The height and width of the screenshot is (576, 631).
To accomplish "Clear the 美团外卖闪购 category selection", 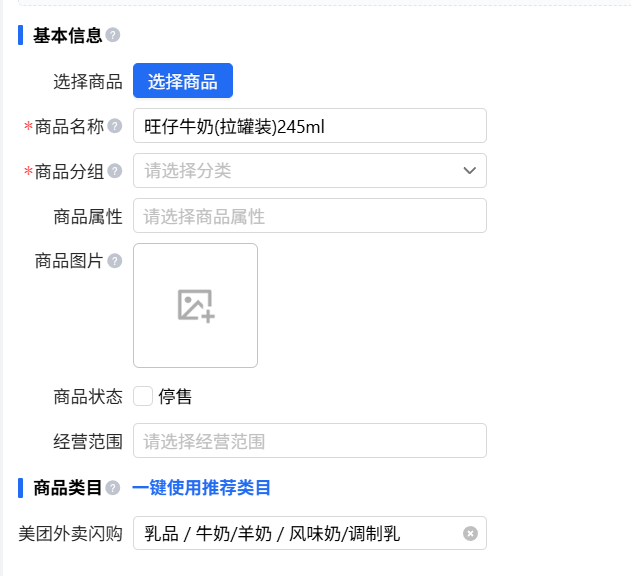I will click(470, 533).
